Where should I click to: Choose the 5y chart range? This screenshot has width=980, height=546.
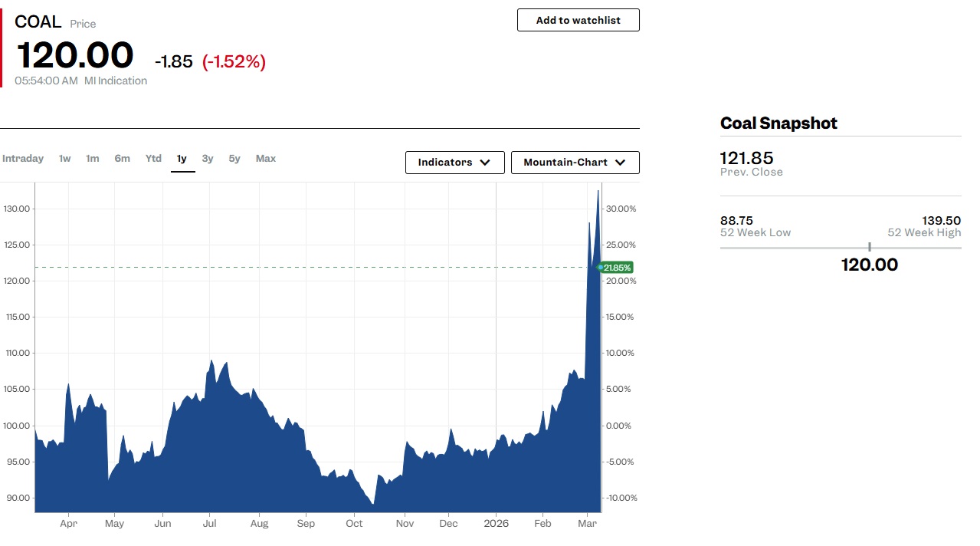(x=234, y=159)
